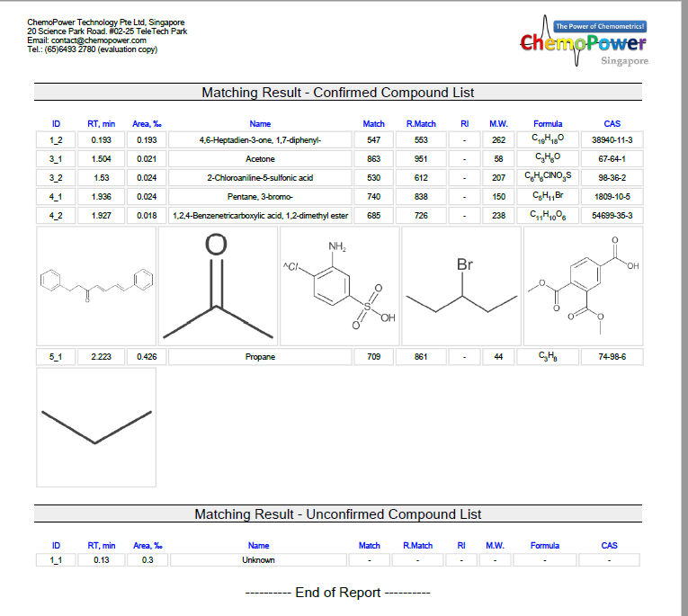Click the contact@chemopower.com email address
The image size is (688, 616).
coord(99,40)
